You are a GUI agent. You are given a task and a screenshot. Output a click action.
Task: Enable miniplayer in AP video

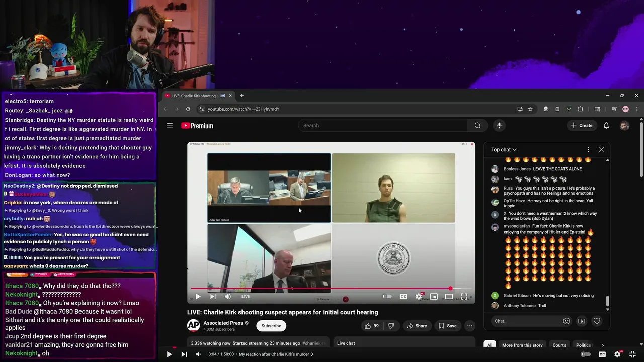(434, 296)
